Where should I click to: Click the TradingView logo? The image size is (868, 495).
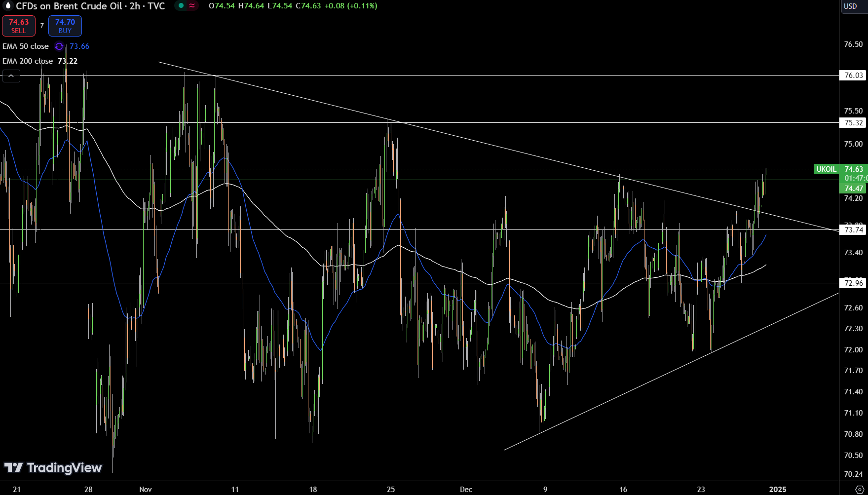pyautogui.click(x=53, y=467)
